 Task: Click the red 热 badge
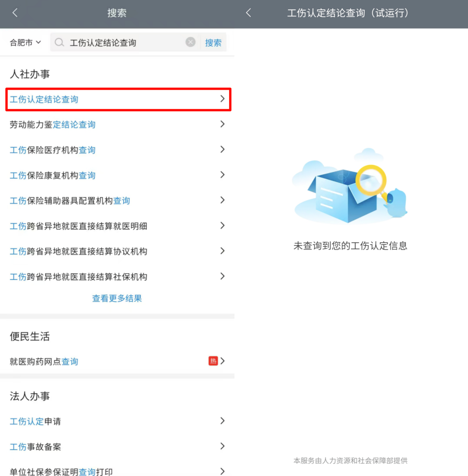coord(213,361)
